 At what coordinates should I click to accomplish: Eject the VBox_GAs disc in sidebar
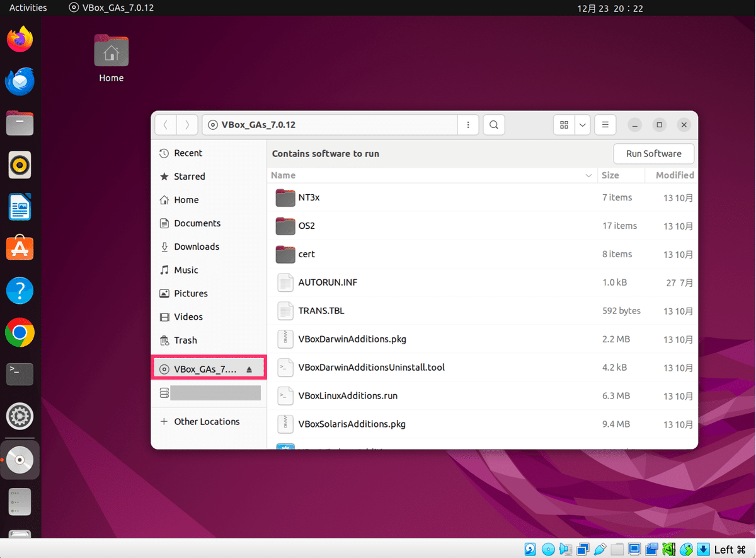(x=249, y=369)
